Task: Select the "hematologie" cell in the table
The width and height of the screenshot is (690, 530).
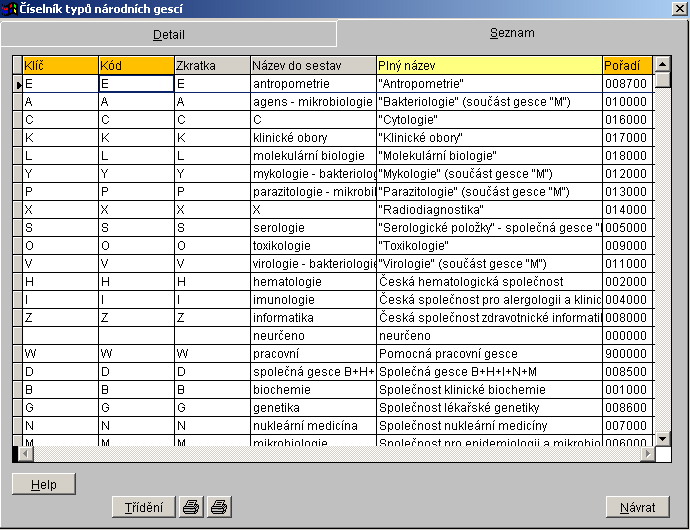Action: point(312,282)
